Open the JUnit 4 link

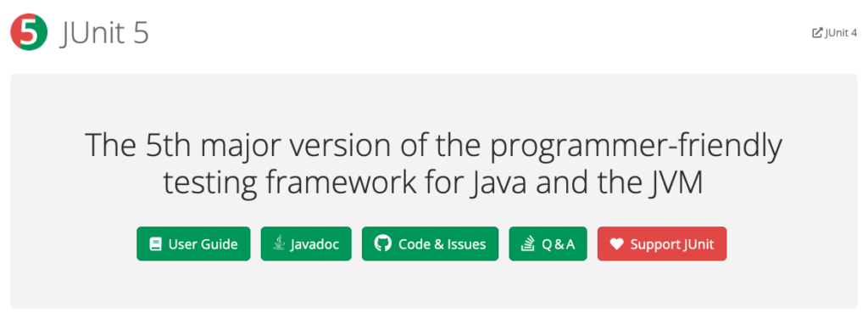click(841, 33)
